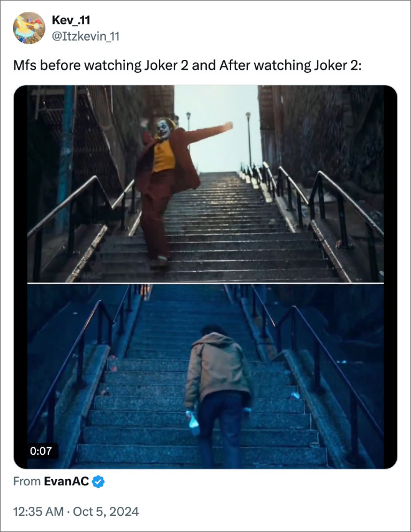Open the 12:35 AM timestamp link

[x=39, y=511]
